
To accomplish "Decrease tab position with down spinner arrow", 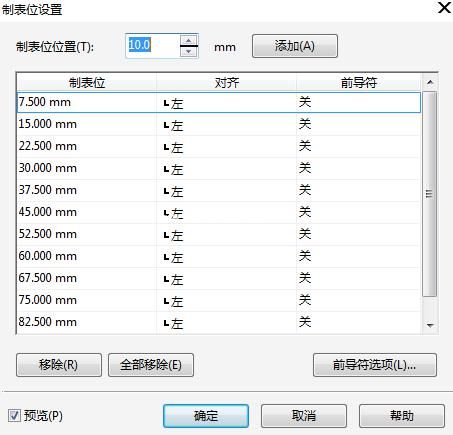I will pos(189,51).
